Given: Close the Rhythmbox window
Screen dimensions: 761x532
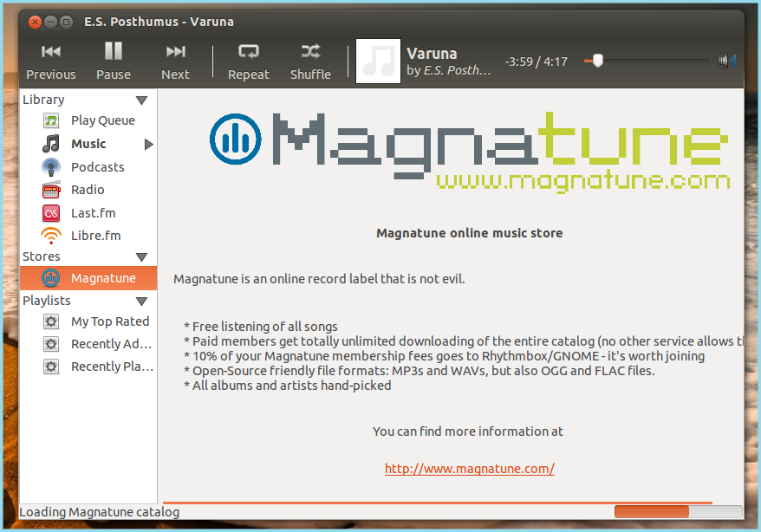Looking at the screenshot, I should (35, 22).
